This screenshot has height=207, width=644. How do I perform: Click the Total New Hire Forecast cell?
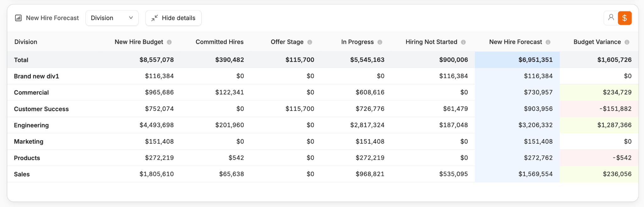(x=535, y=60)
